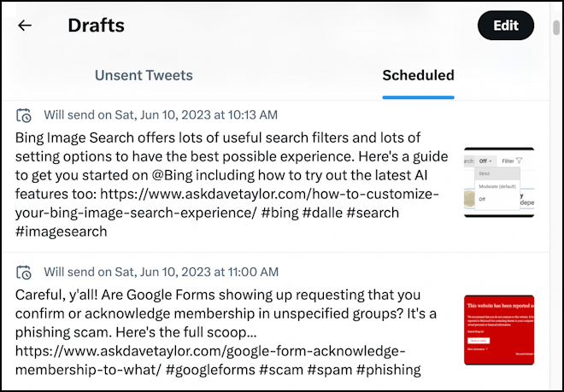Click the 10:13 AM send time label
The width and height of the screenshot is (564, 392).
(x=161, y=115)
